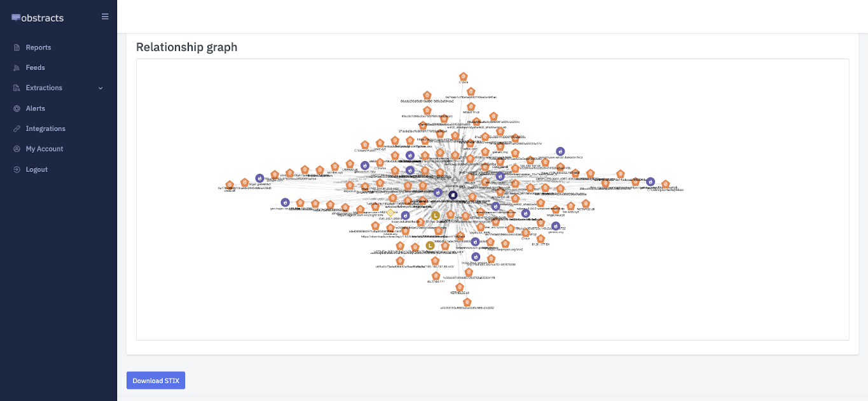
Task: Click the obstracts logo link
Action: [x=38, y=18]
